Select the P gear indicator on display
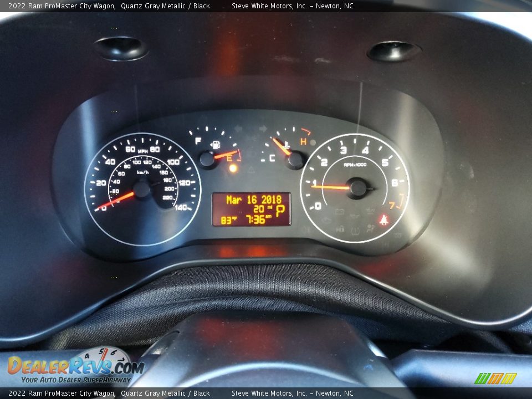 coord(280,211)
